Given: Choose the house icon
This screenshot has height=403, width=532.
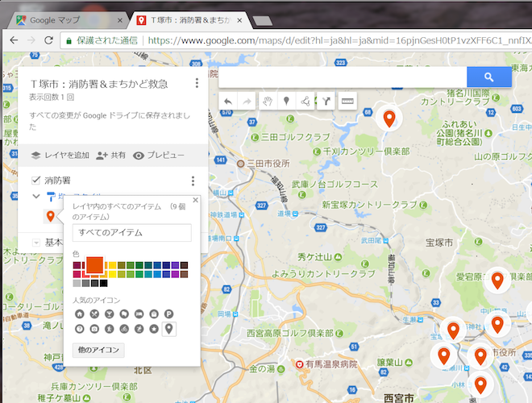Looking at the screenshot, I should (x=79, y=314).
